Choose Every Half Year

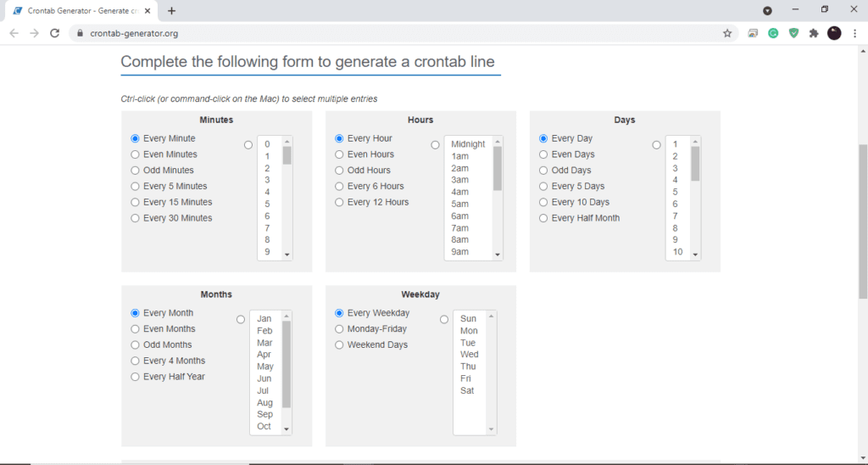[x=135, y=377]
